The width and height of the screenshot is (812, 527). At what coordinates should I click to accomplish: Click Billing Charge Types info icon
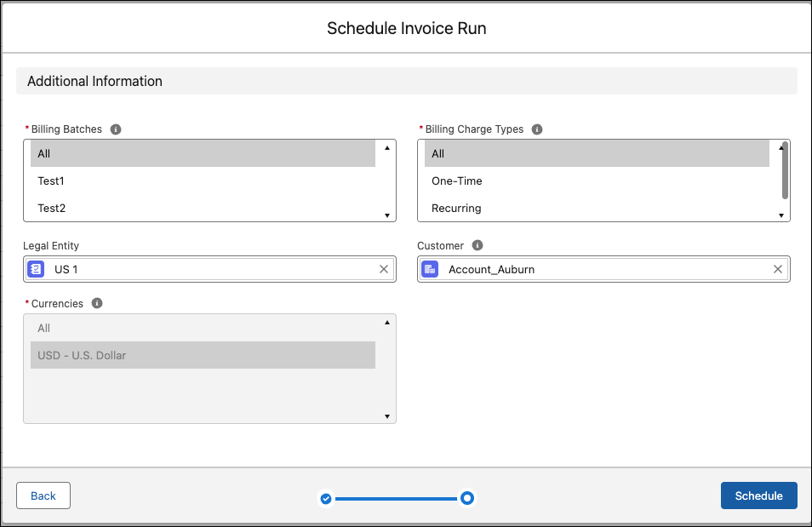[x=537, y=129]
